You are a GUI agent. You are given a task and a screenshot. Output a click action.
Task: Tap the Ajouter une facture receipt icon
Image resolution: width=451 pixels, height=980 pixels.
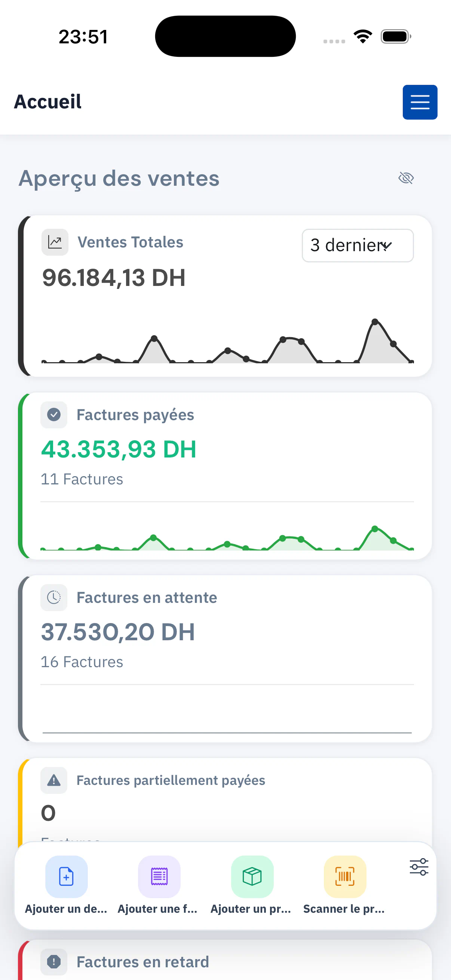(159, 876)
